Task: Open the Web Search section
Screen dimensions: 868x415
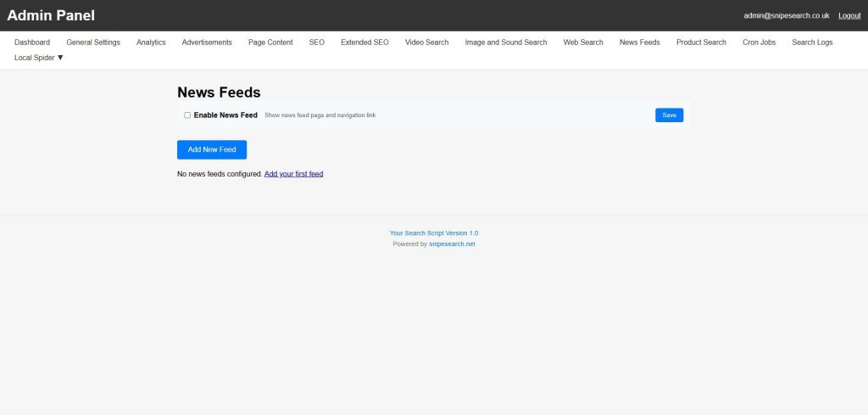Action: pos(583,42)
